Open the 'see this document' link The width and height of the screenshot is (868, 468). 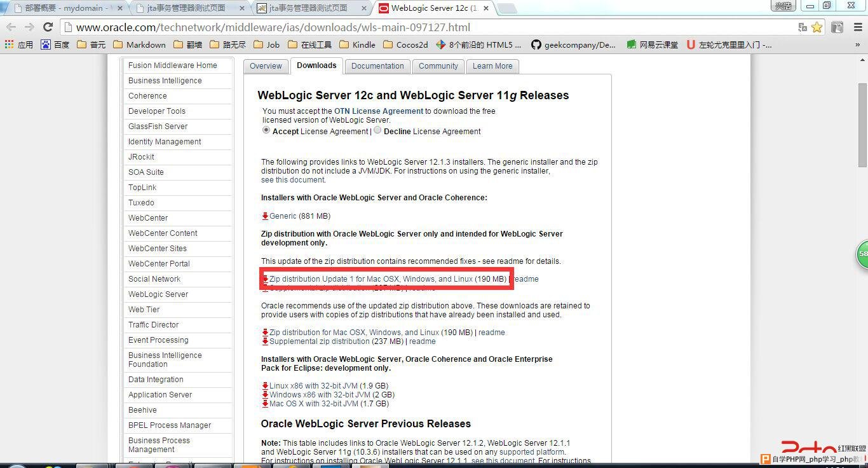(293, 180)
